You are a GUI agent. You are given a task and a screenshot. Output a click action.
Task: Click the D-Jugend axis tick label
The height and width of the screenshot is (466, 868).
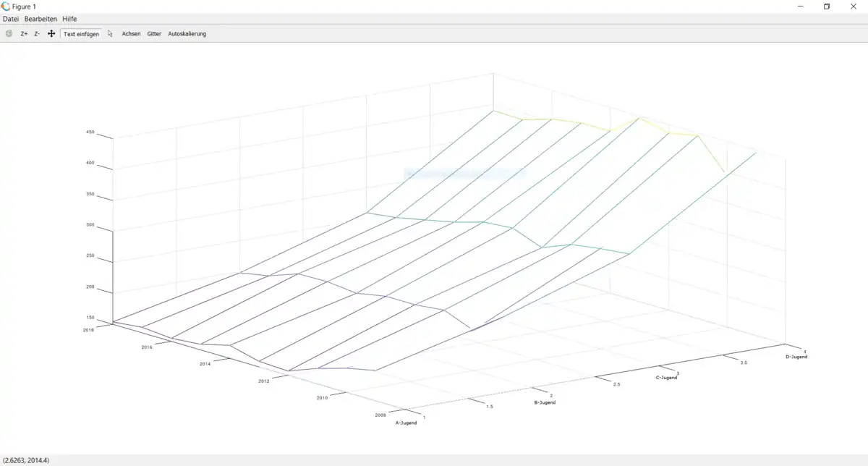coord(796,357)
